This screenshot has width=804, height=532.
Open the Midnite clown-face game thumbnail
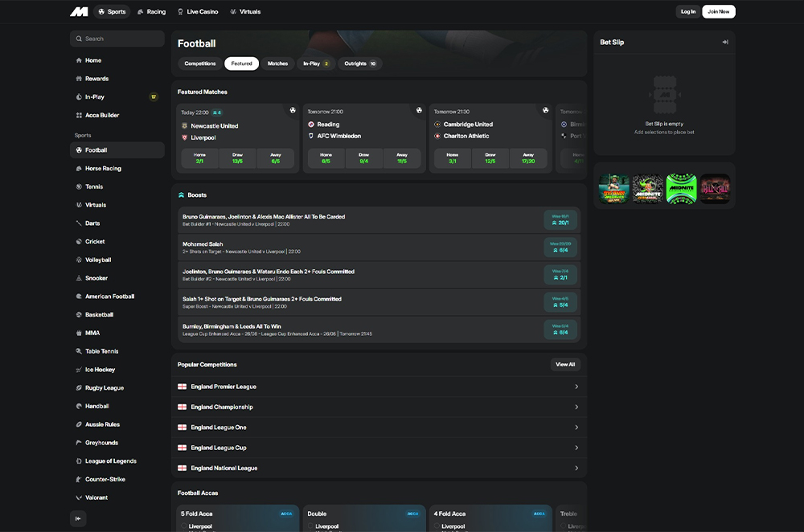pos(647,189)
